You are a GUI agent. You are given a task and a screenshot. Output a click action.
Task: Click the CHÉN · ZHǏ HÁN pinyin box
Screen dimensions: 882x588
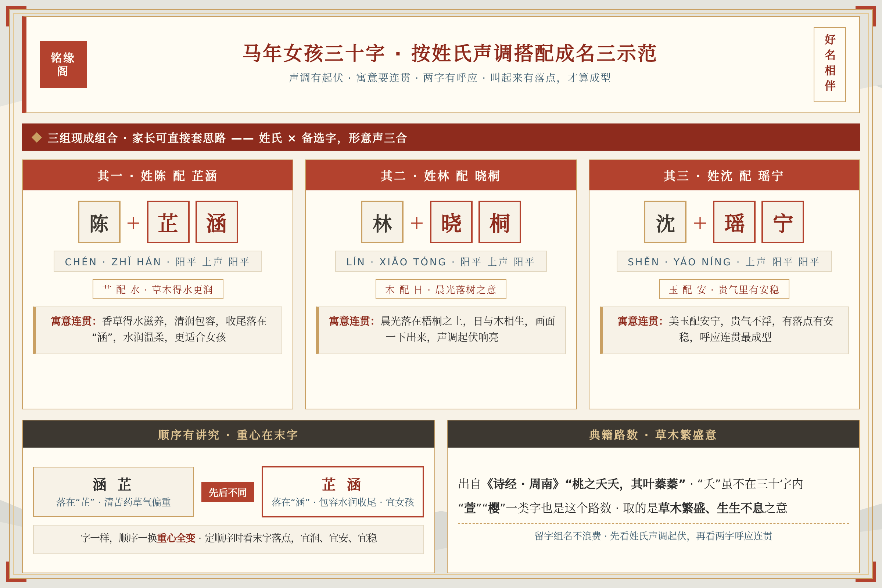(x=158, y=261)
